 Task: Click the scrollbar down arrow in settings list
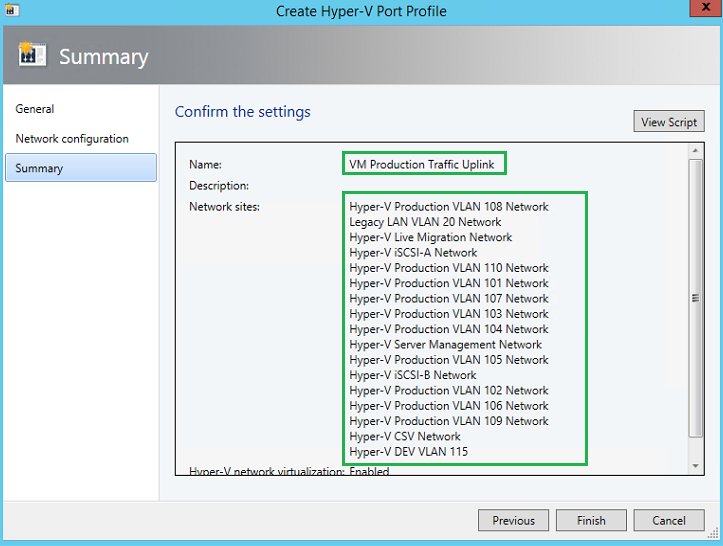(x=695, y=466)
